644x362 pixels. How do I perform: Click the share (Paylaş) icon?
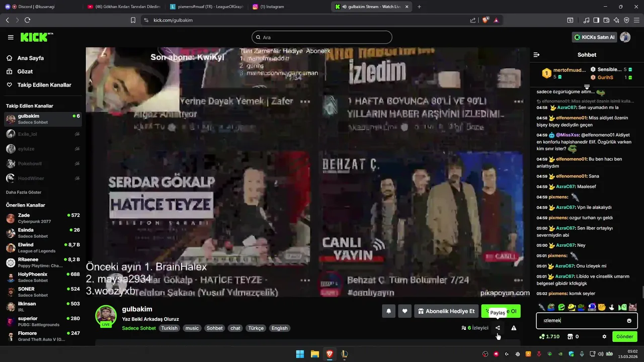point(498,328)
